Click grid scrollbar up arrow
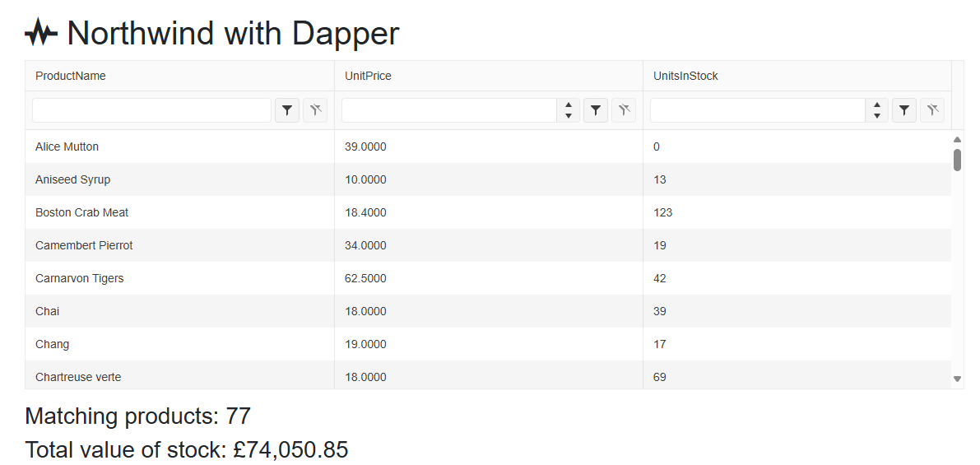 958,139
